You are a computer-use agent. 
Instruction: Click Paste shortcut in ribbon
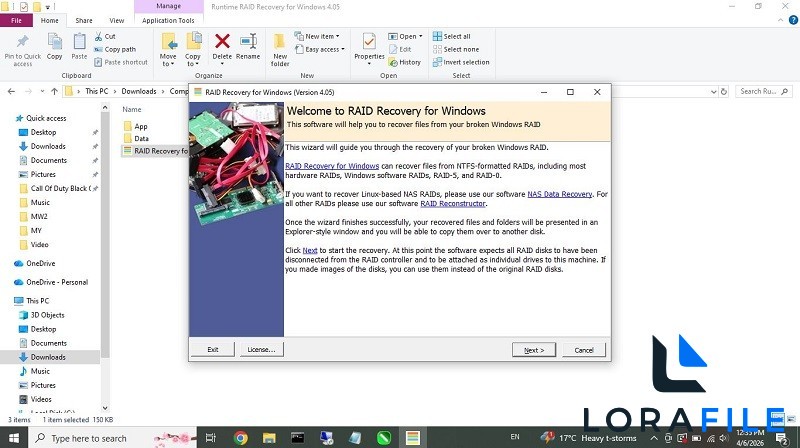(x=121, y=62)
